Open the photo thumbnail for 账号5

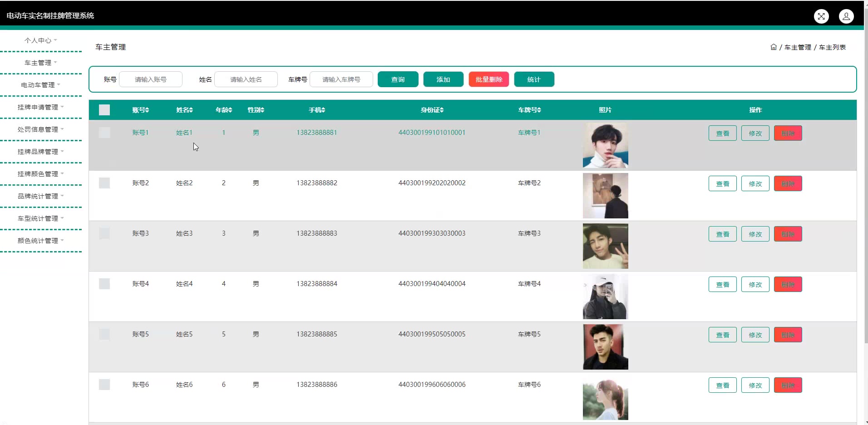point(605,347)
